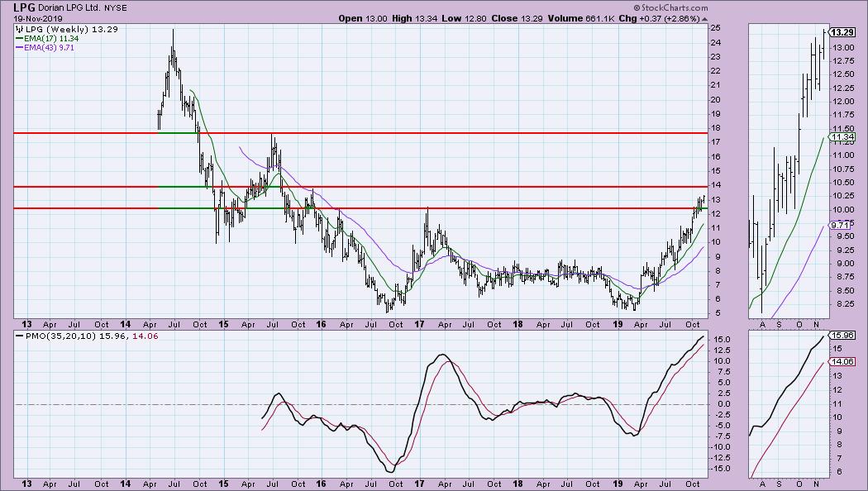The height and width of the screenshot is (491, 868).
Task: Click the Close 13.29 value in header
Action: pos(517,18)
